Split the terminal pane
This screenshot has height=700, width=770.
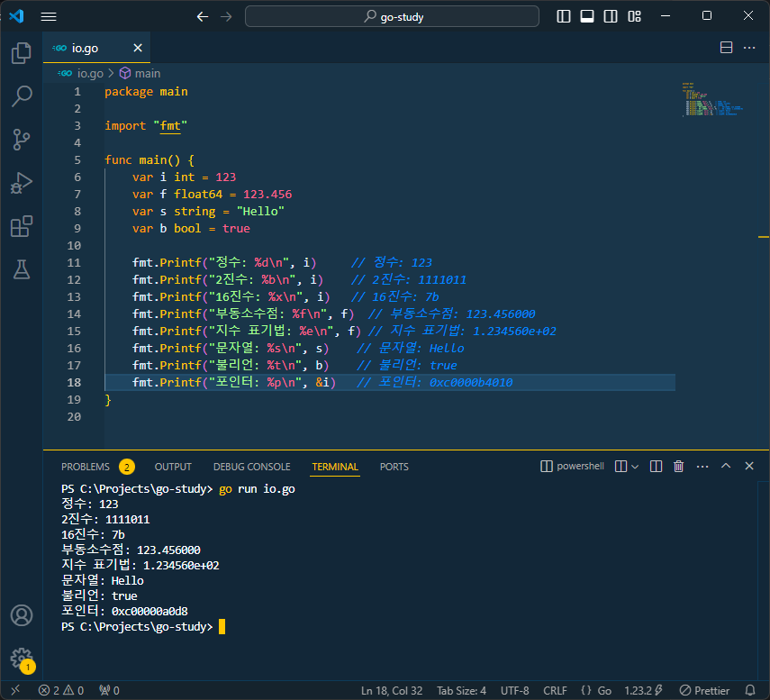(x=656, y=466)
